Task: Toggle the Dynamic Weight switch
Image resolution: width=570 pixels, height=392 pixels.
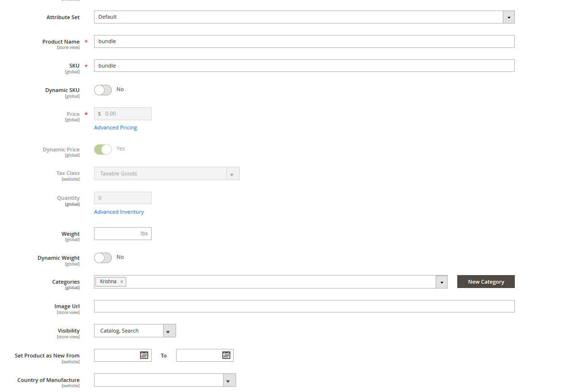Action: point(103,258)
